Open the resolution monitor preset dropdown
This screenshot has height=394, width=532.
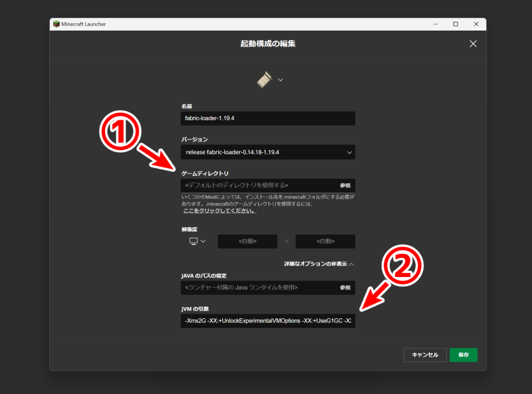click(198, 241)
